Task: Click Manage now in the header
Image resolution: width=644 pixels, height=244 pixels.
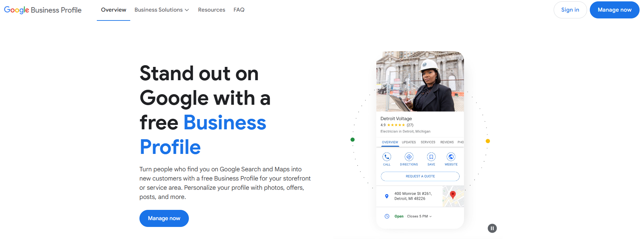Action: pos(614,10)
